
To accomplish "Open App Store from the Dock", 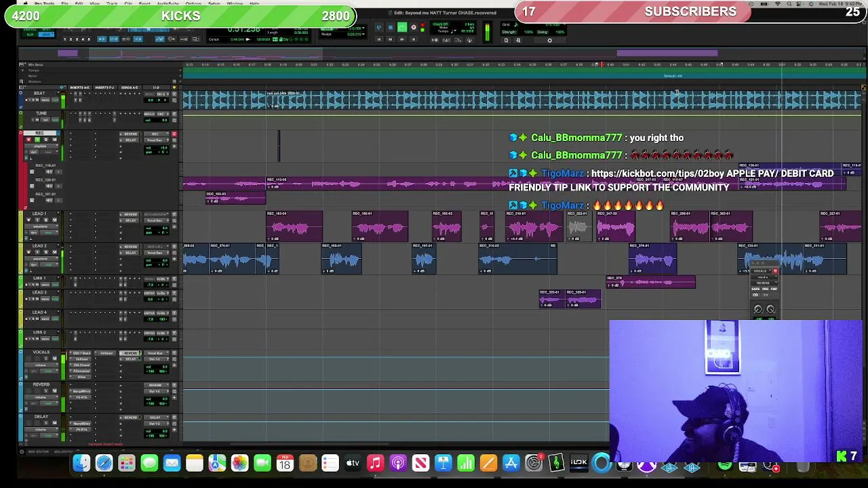I will [511, 464].
